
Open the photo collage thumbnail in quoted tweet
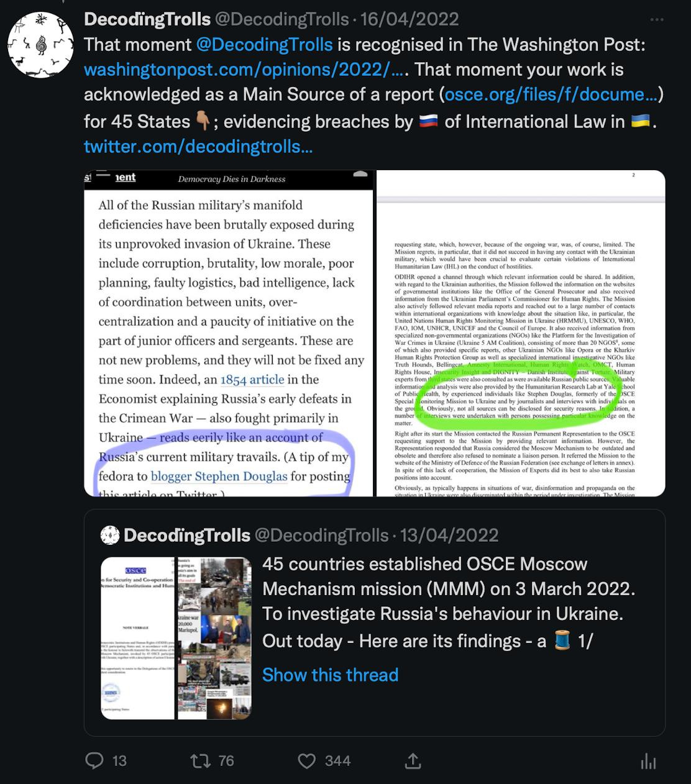pyautogui.click(x=214, y=638)
